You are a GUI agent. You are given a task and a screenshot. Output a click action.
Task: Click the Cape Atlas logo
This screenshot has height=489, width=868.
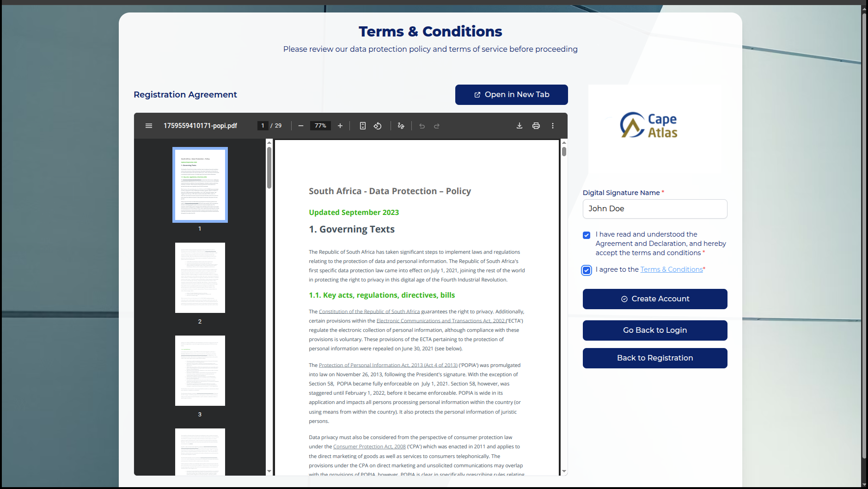click(648, 125)
